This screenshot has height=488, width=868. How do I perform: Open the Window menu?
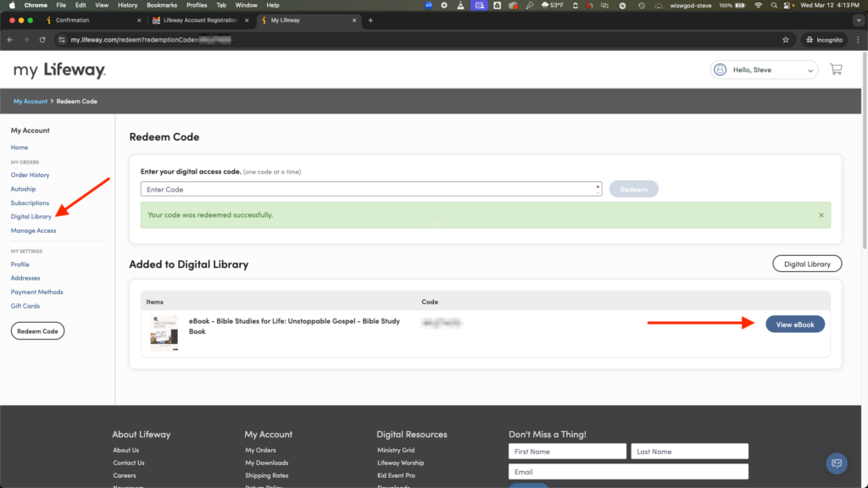[x=247, y=5]
